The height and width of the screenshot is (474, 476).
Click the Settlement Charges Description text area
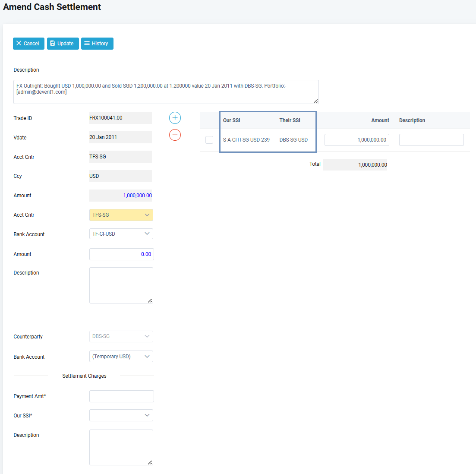pyautogui.click(x=121, y=447)
